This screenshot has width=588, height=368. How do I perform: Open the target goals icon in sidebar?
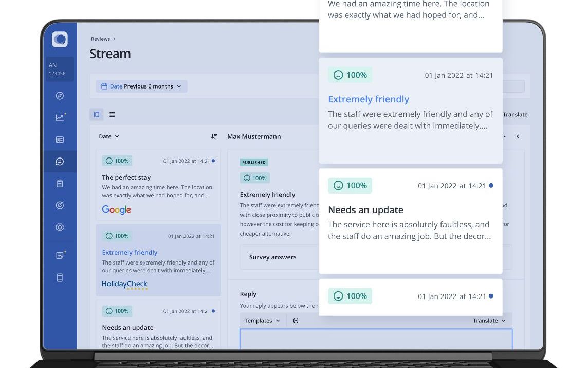(x=60, y=205)
